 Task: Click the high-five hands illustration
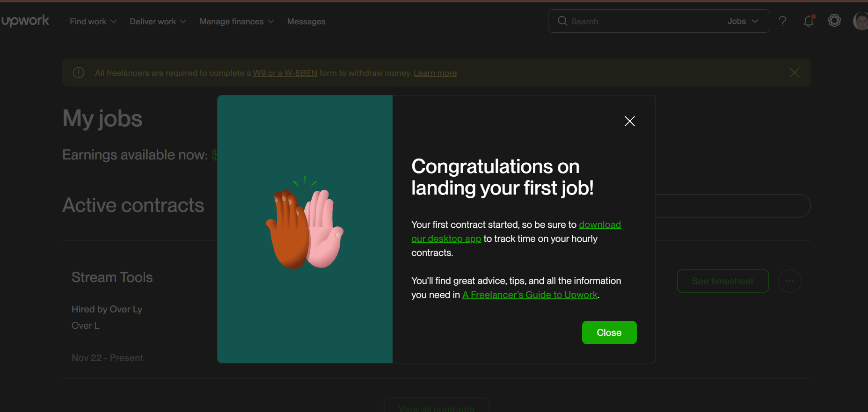(305, 224)
